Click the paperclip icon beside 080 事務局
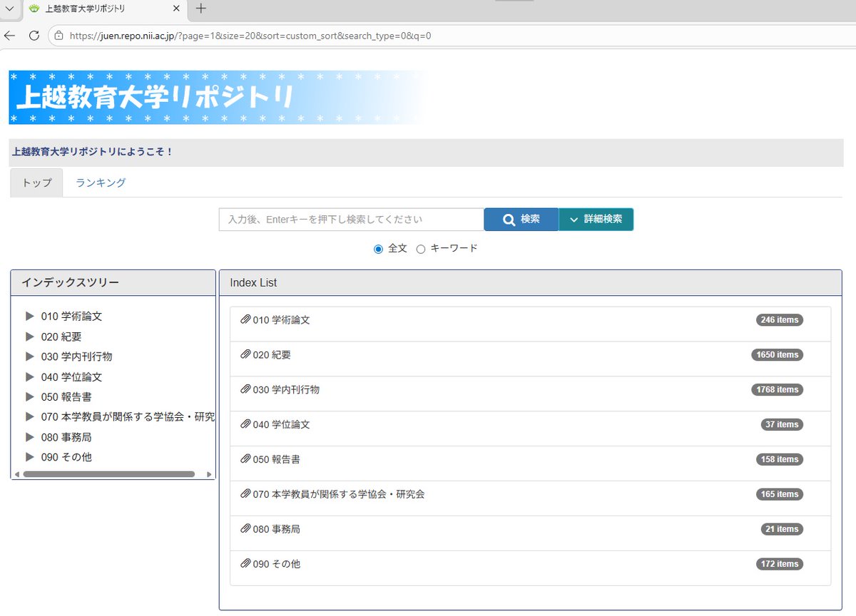This screenshot has width=856, height=616. click(x=246, y=529)
